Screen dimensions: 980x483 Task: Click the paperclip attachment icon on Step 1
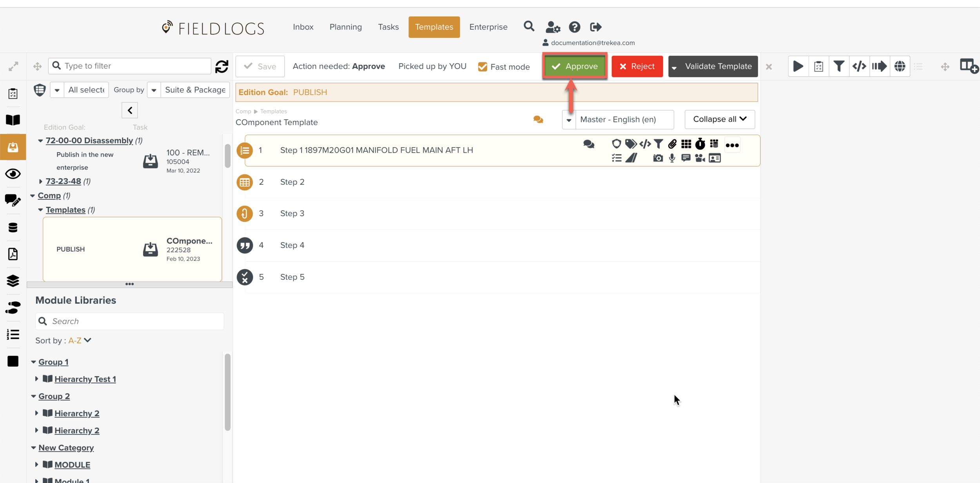(x=672, y=144)
